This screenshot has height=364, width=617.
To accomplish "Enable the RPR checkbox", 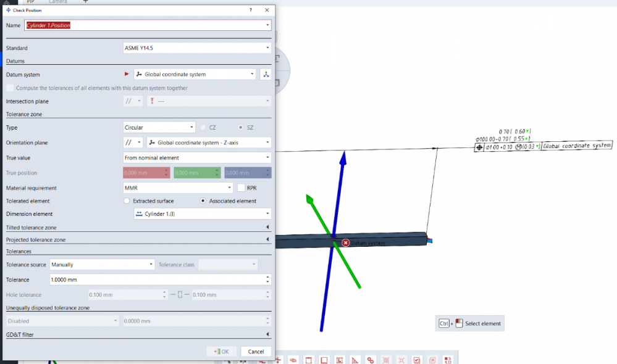I will tap(241, 188).
